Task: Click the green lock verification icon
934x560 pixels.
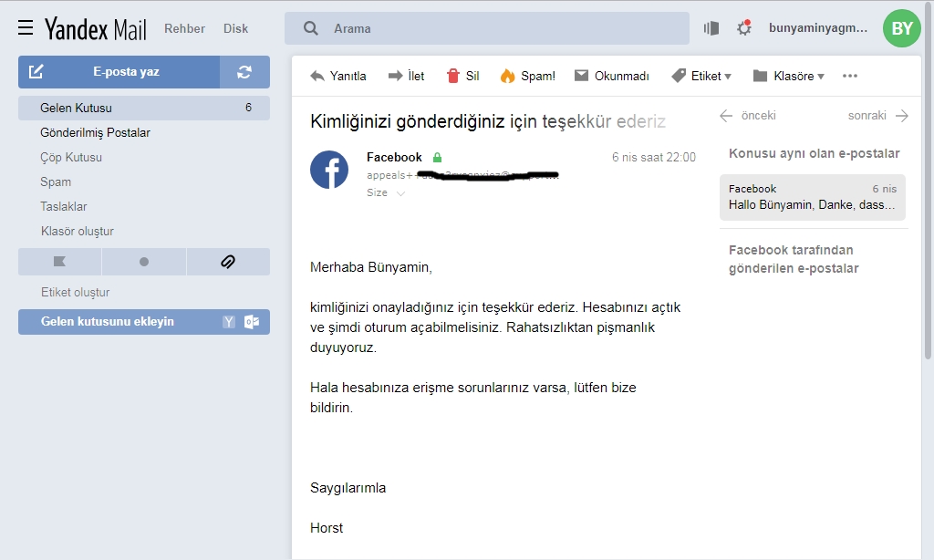Action: pos(437,157)
